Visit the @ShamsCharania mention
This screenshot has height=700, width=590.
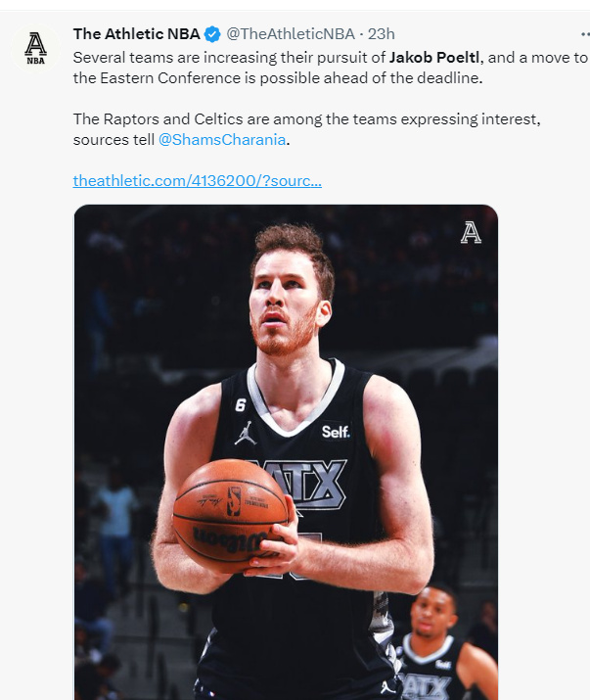click(x=222, y=140)
